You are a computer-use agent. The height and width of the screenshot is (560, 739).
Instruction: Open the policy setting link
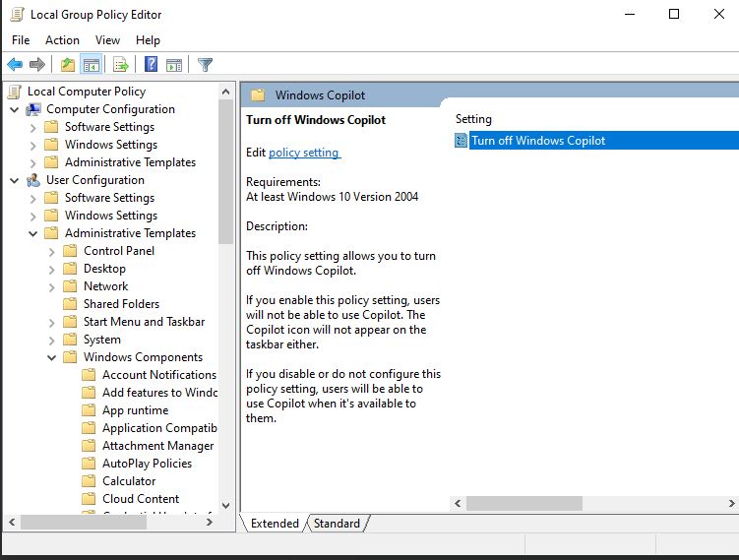tap(304, 153)
